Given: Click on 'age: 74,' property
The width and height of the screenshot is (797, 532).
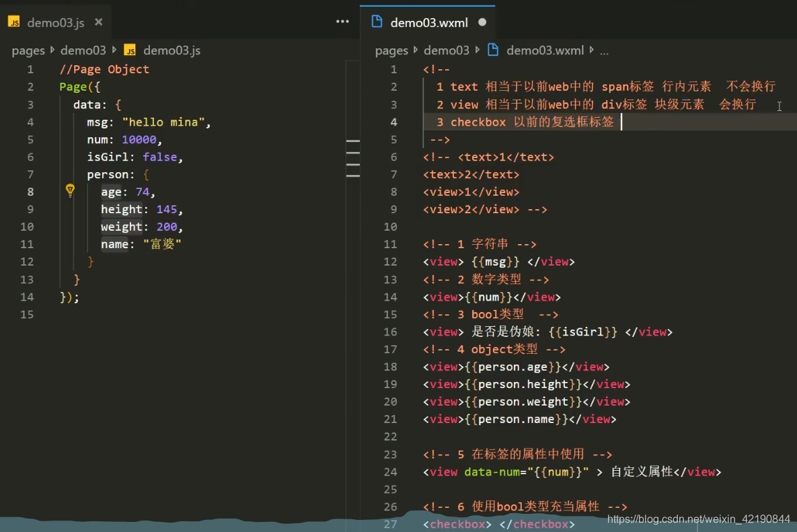Looking at the screenshot, I should point(128,192).
